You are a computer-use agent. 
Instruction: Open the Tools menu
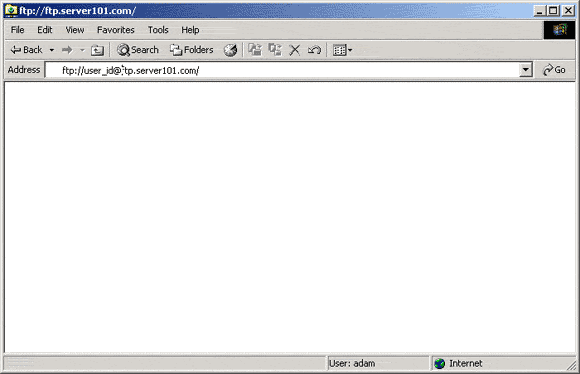pyautogui.click(x=158, y=30)
